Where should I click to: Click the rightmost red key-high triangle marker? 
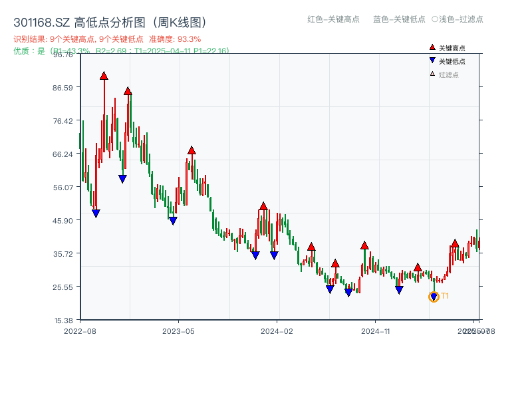tap(456, 243)
